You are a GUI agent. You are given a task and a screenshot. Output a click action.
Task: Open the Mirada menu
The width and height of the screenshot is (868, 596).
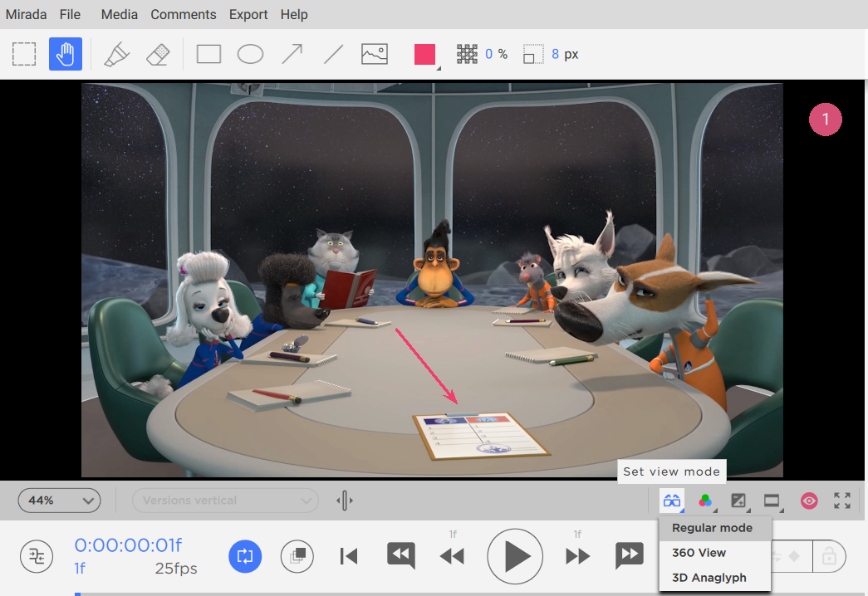click(x=26, y=14)
